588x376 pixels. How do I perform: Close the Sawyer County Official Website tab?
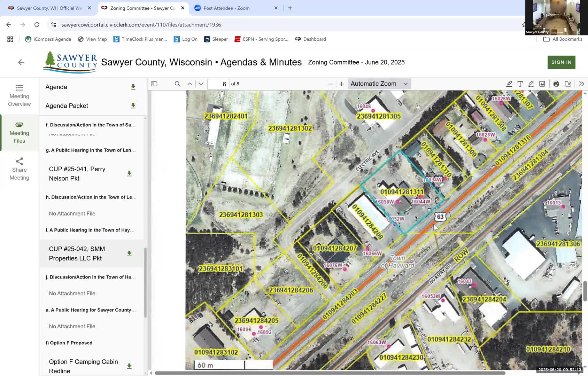(89, 8)
